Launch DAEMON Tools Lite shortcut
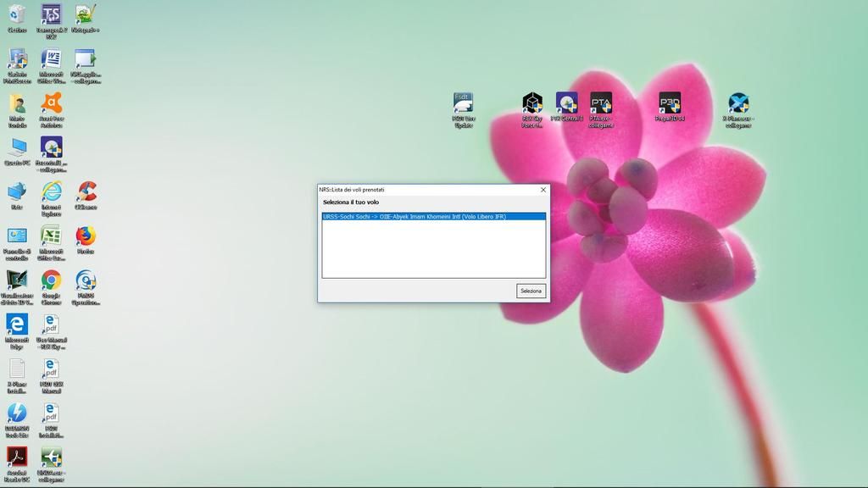This screenshot has width=868, height=488. [17, 413]
